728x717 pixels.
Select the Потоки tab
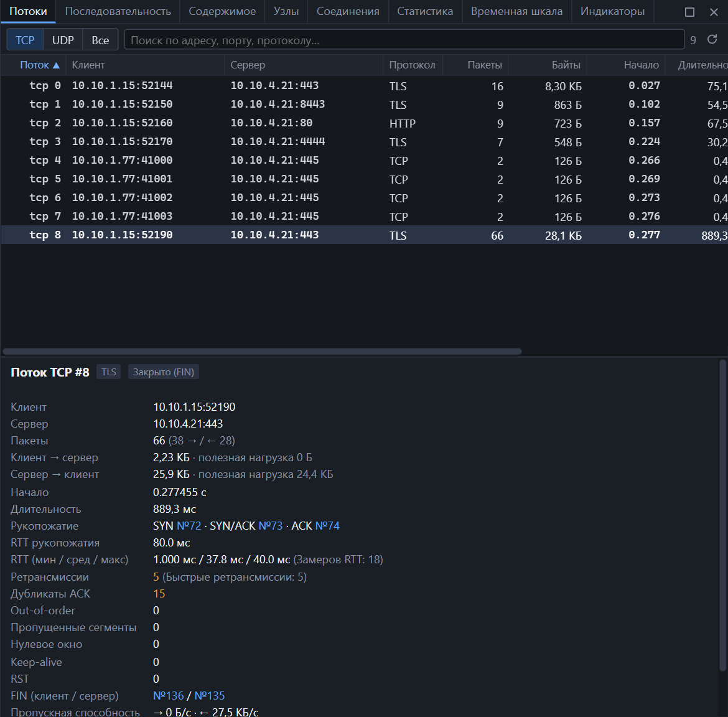28,12
